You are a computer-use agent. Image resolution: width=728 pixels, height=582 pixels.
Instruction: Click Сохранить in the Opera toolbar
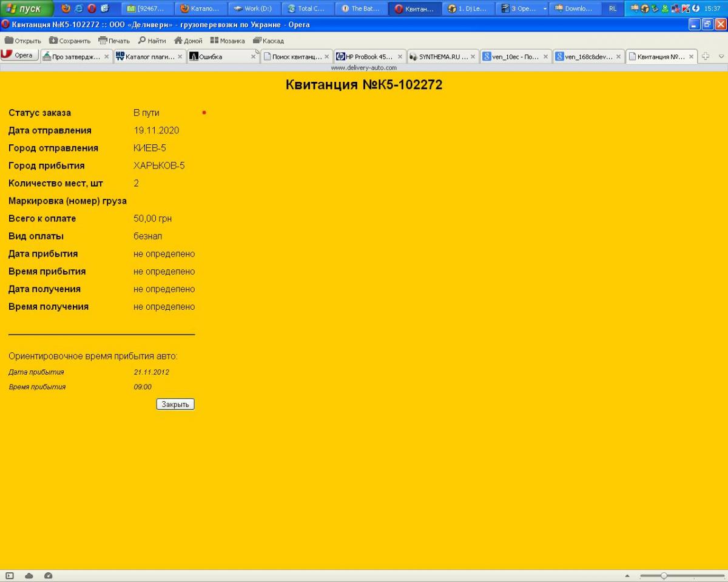pyautogui.click(x=70, y=41)
